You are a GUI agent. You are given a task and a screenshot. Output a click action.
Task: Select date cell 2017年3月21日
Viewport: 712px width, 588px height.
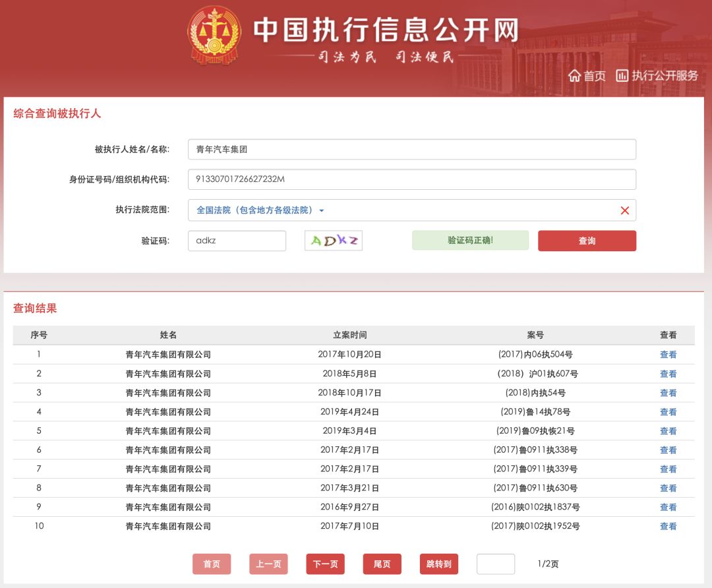[x=349, y=488]
